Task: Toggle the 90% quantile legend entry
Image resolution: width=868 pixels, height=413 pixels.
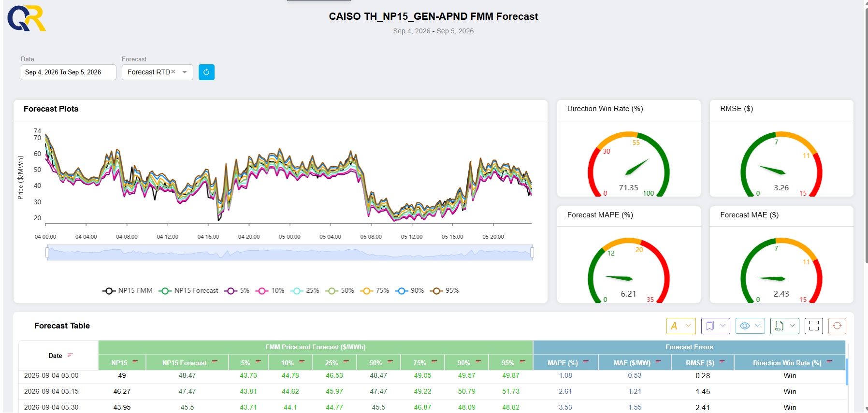Action: pyautogui.click(x=409, y=291)
